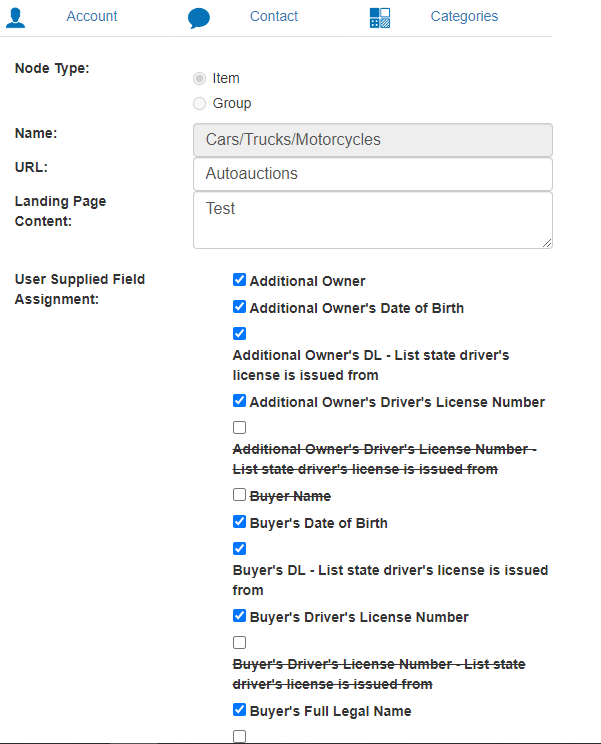Screen dimensions: 601x744
Task: Enable the strikethrough Buyer Name checkbox
Action: tap(239, 496)
